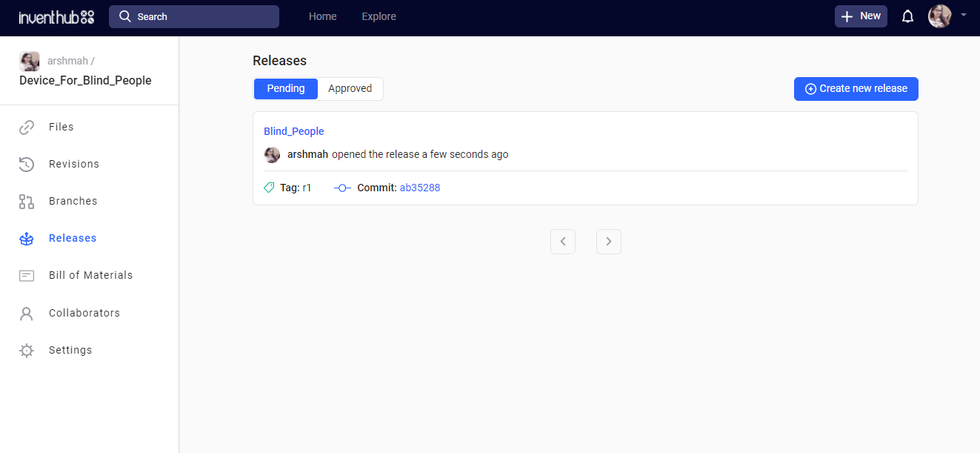Open Collaborators in sidebar

tap(84, 313)
